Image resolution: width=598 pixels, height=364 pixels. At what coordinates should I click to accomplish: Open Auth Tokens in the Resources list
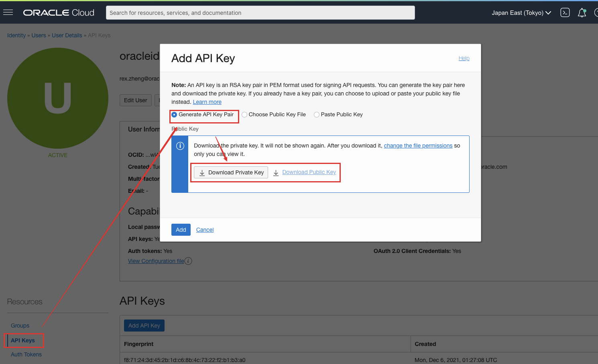pos(26,354)
